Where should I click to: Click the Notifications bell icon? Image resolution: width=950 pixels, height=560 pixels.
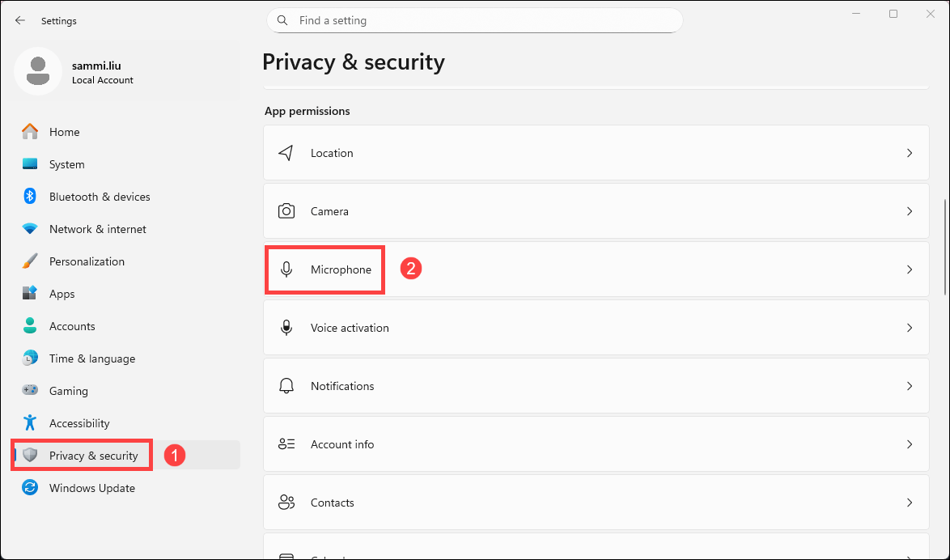pos(286,386)
